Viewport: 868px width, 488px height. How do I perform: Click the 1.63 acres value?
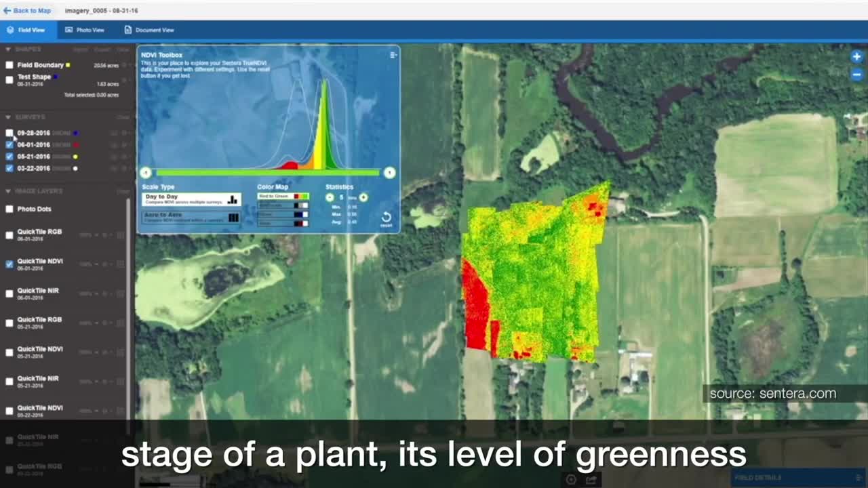(108, 84)
